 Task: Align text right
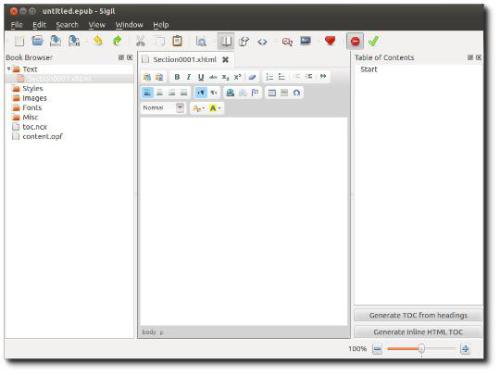(172, 93)
